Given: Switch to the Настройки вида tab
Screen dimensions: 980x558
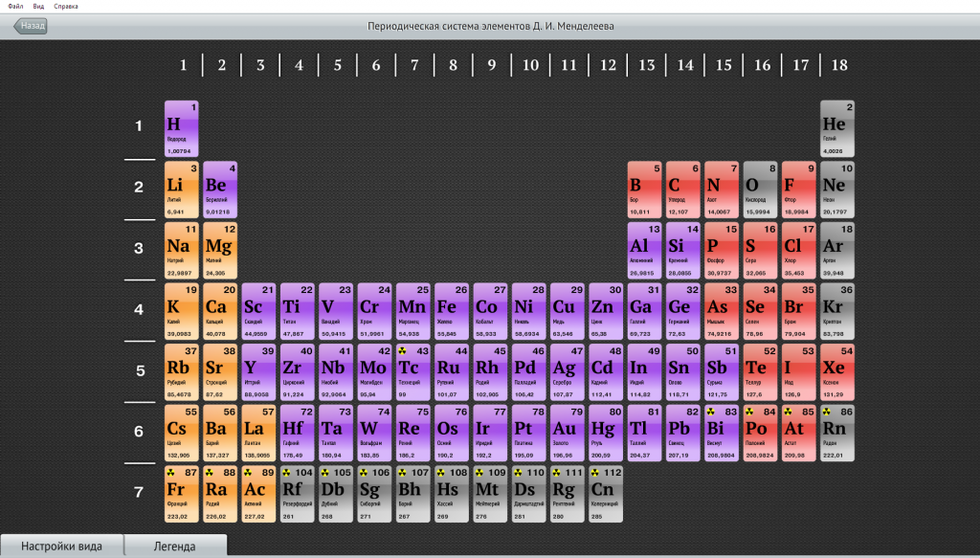Looking at the screenshot, I should 61,547.
